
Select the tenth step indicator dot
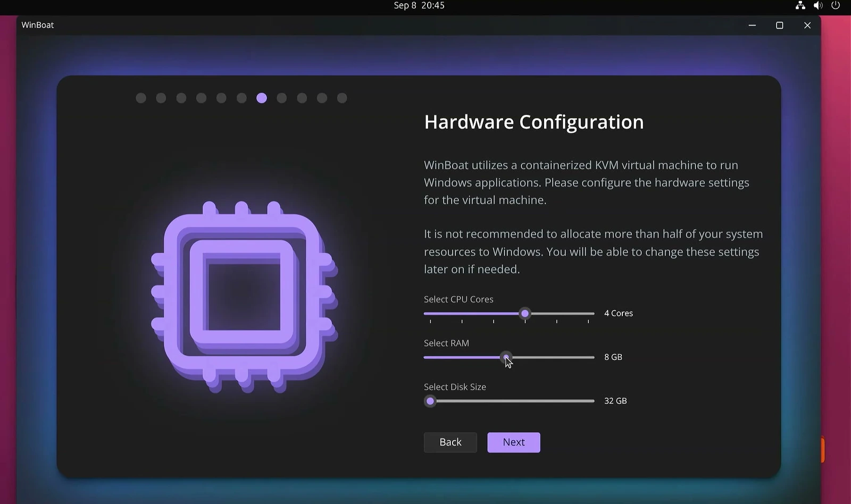pos(322,98)
